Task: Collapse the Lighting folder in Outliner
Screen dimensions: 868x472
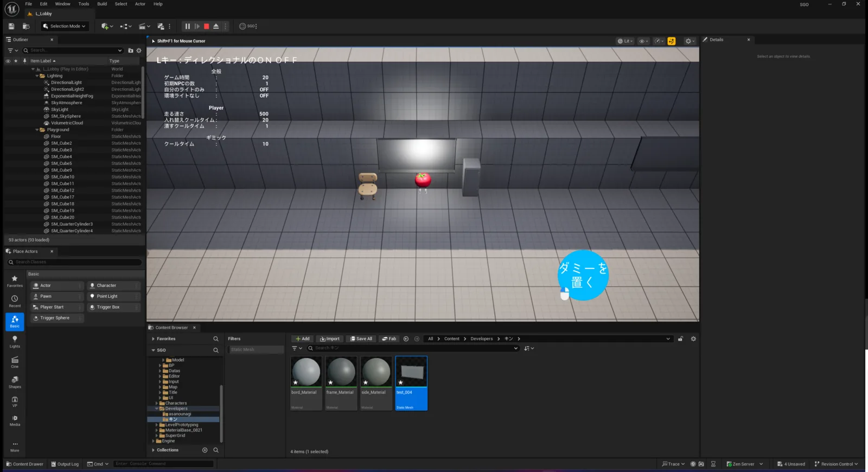Action: click(37, 76)
